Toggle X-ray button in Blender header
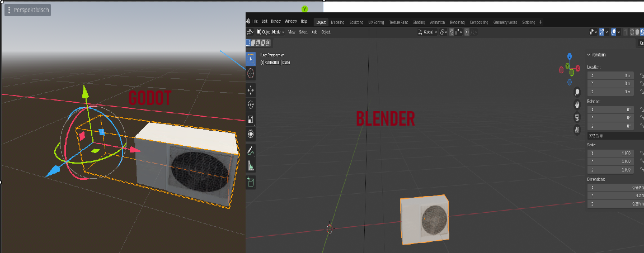 click(626, 32)
